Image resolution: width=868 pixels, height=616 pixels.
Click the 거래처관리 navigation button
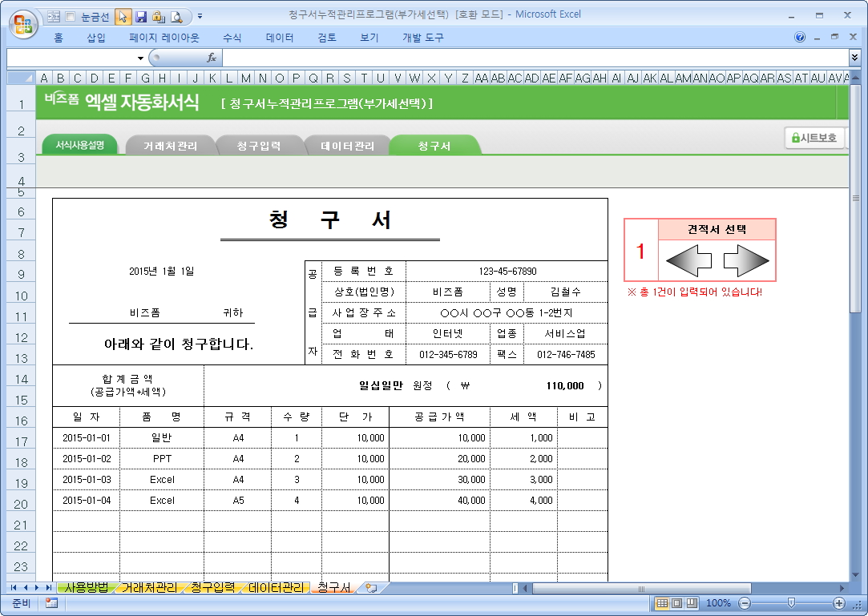(x=170, y=146)
